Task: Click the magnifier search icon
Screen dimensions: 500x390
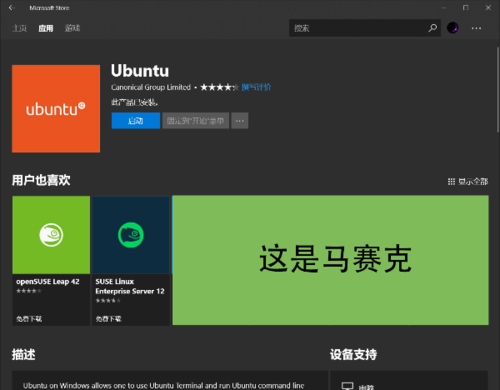Action: pyautogui.click(x=433, y=28)
